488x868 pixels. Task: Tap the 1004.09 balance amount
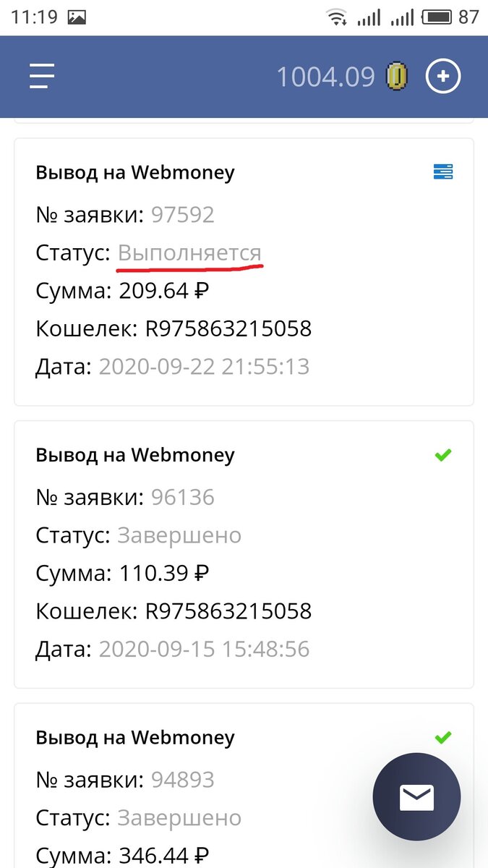(x=325, y=77)
